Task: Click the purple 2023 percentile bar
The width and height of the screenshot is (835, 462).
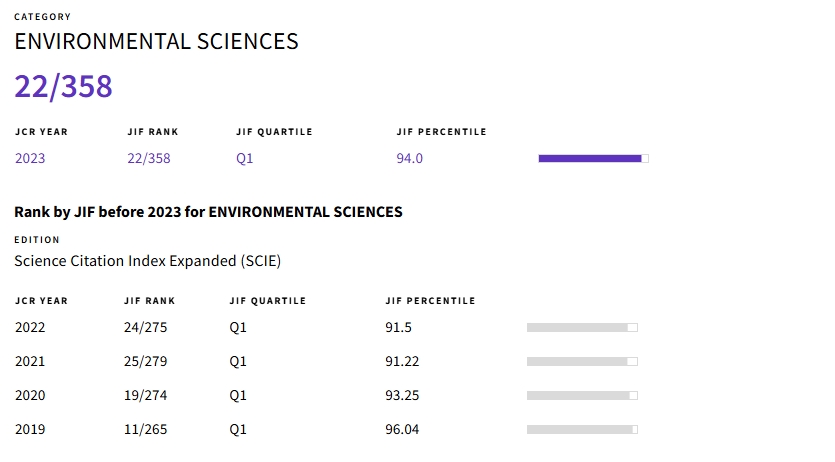Action: coord(593,159)
